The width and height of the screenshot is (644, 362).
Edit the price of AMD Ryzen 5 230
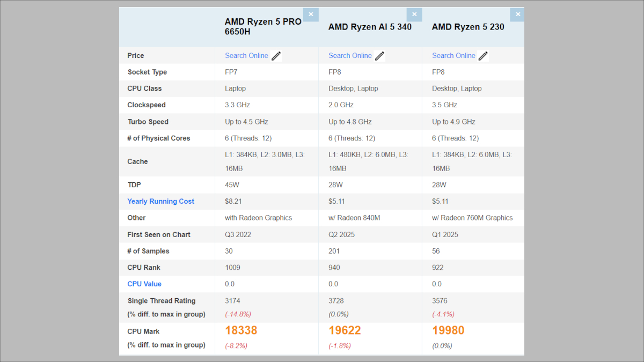484,55
